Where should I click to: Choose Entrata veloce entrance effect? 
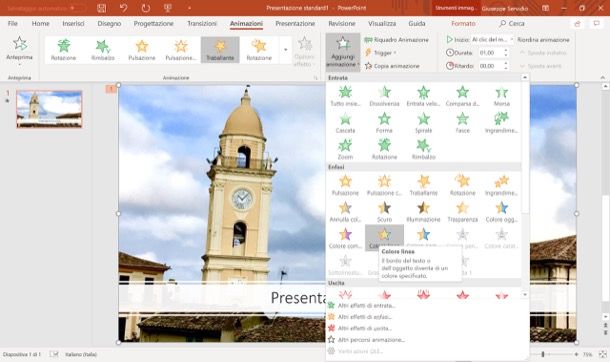pyautogui.click(x=423, y=96)
